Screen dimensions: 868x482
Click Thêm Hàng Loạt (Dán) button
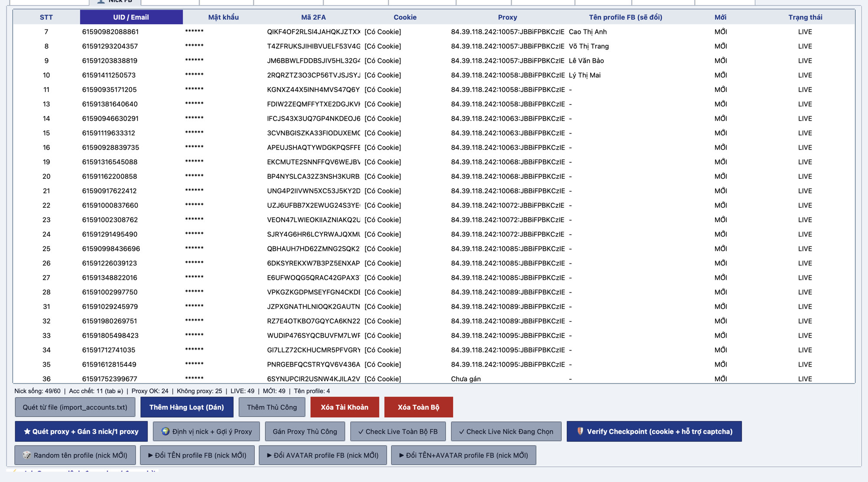[187, 407]
